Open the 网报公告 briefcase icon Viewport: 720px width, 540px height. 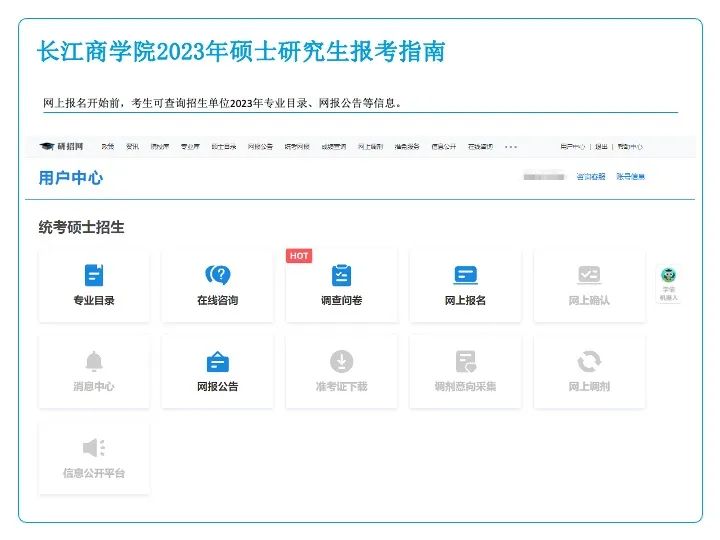[218, 361]
